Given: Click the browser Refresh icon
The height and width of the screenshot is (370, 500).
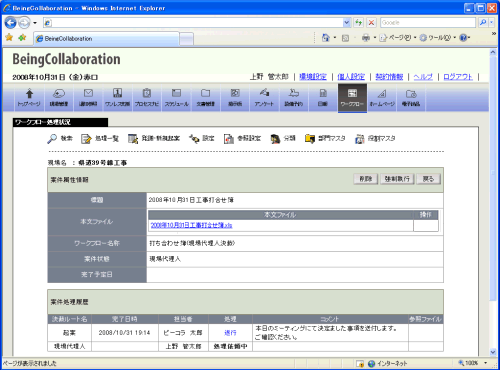Looking at the screenshot, I should pos(359,23).
